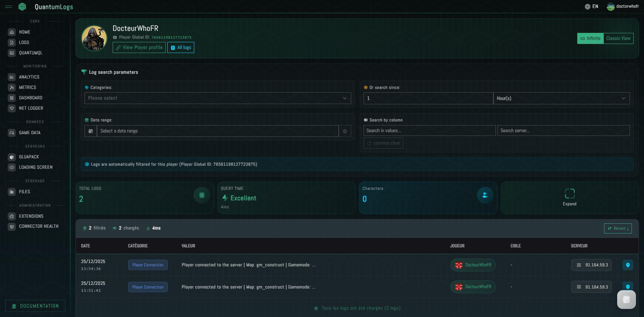Click the Expand fullscreen icon
This screenshot has height=317, width=644.
570,194
